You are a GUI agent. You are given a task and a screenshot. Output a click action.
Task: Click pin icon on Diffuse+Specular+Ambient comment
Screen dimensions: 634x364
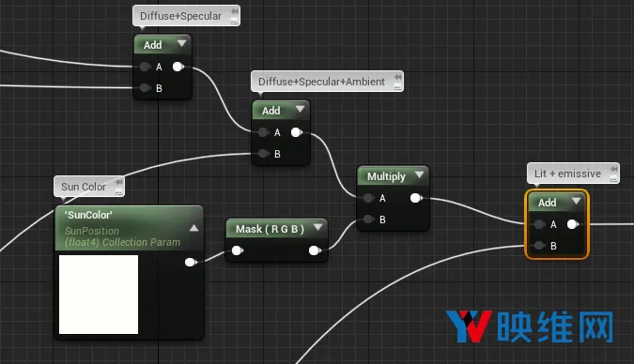click(398, 77)
